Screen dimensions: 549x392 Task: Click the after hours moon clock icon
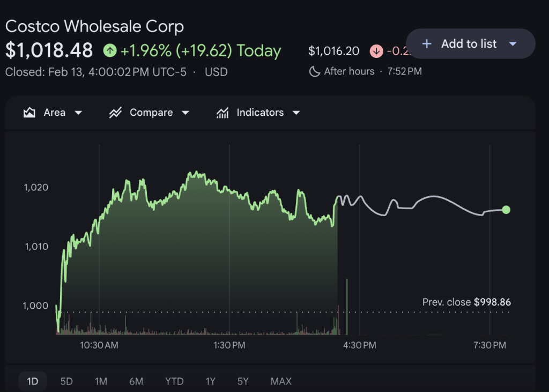(x=314, y=71)
